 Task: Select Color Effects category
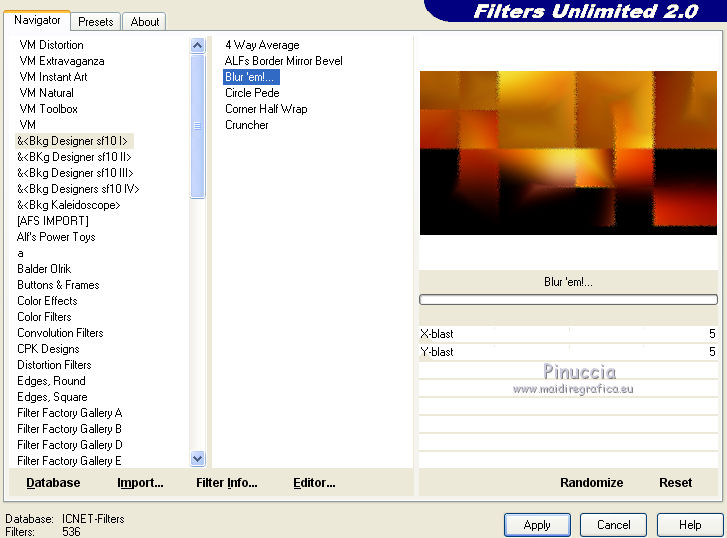(47, 301)
